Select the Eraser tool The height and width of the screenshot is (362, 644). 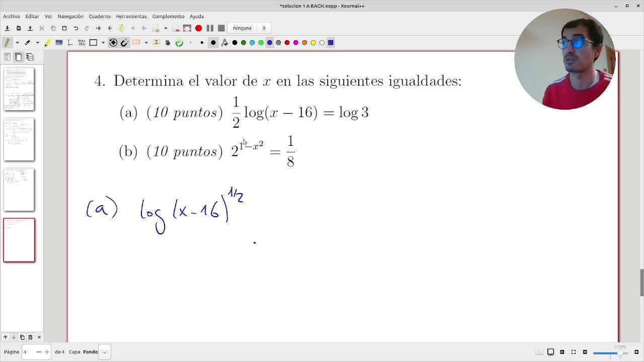[27, 43]
